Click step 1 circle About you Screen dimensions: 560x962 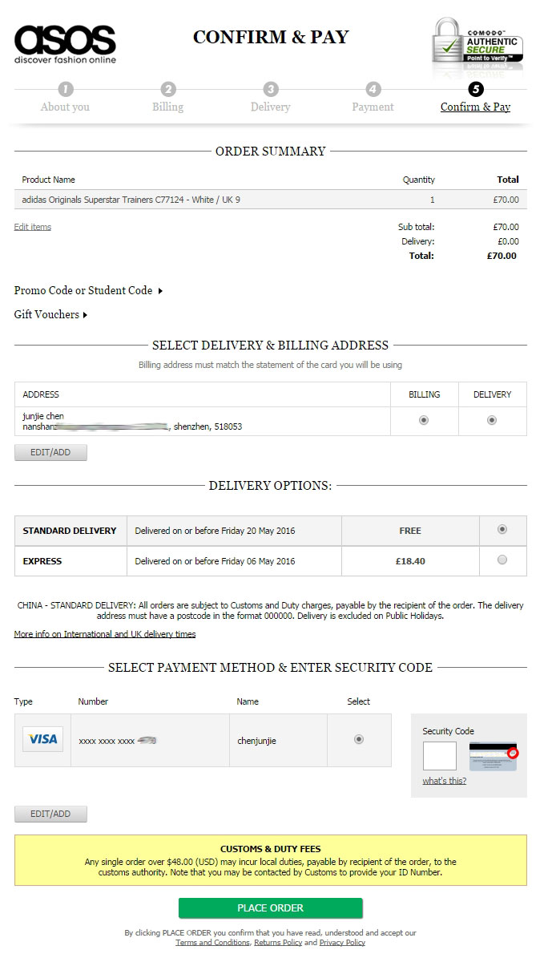[x=66, y=89]
